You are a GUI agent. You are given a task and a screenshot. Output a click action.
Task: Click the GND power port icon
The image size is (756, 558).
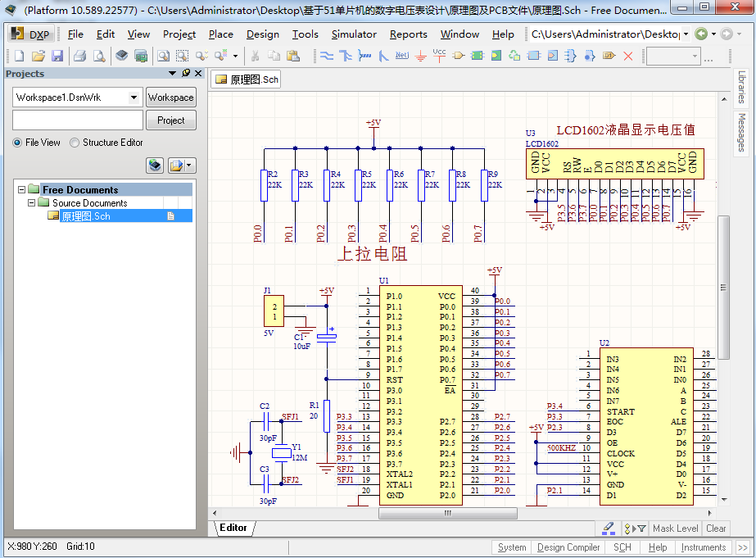[420, 56]
